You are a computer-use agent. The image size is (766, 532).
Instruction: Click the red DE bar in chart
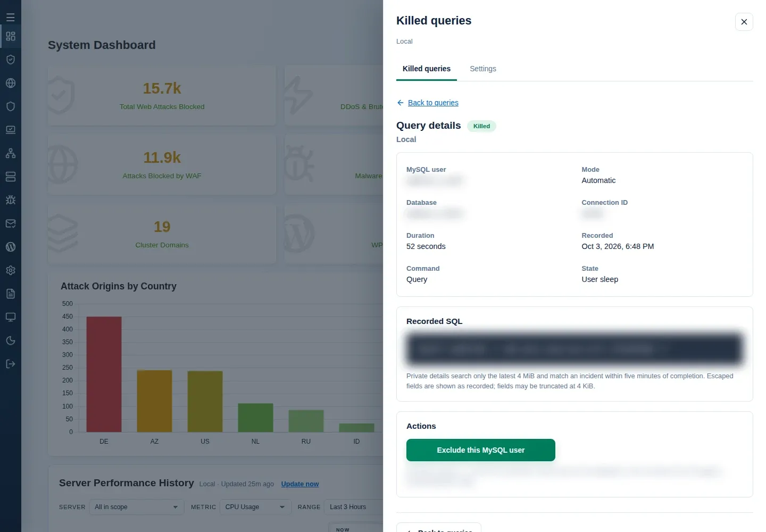pos(104,374)
